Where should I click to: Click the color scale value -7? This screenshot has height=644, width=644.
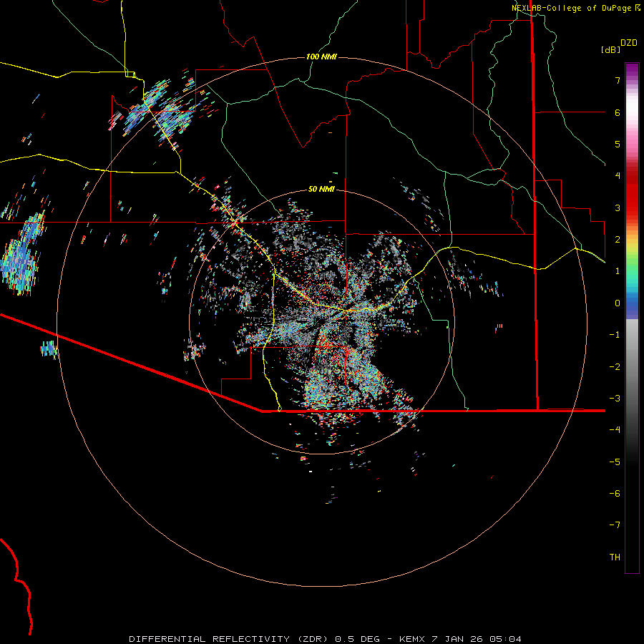tap(615, 525)
